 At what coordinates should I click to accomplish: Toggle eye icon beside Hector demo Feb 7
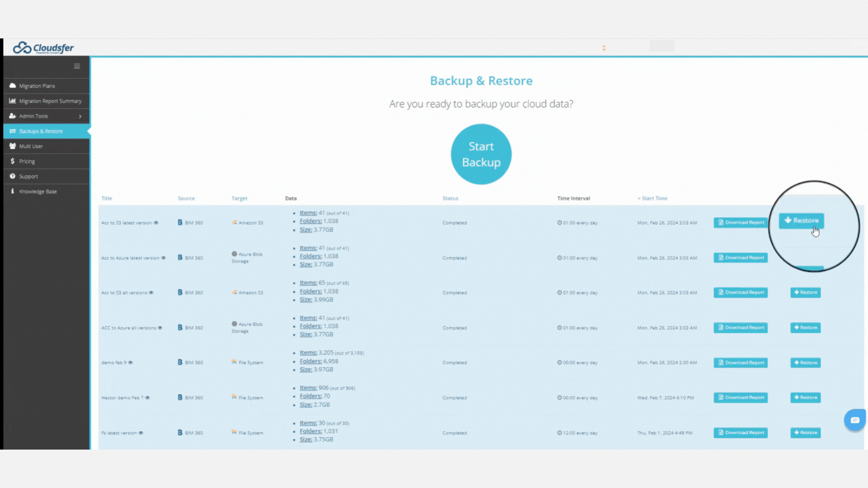tap(148, 398)
